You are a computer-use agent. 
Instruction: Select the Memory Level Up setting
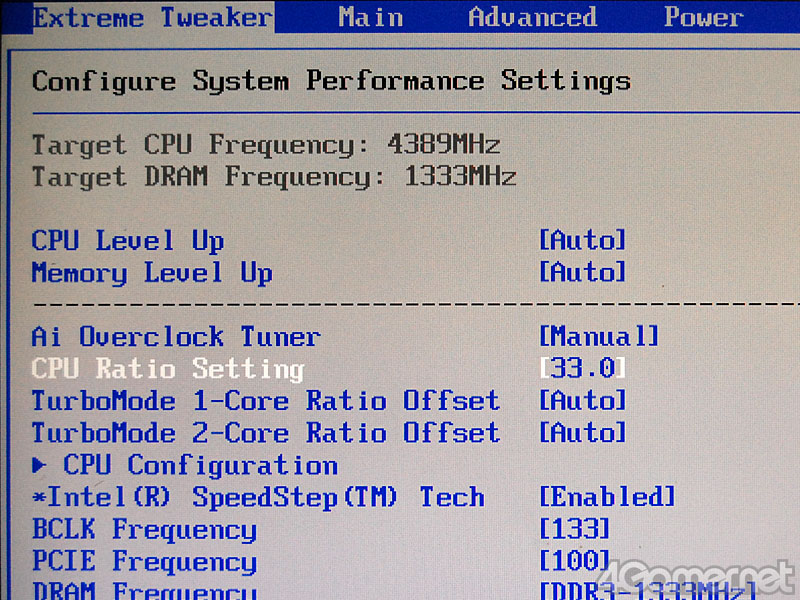click(x=152, y=273)
